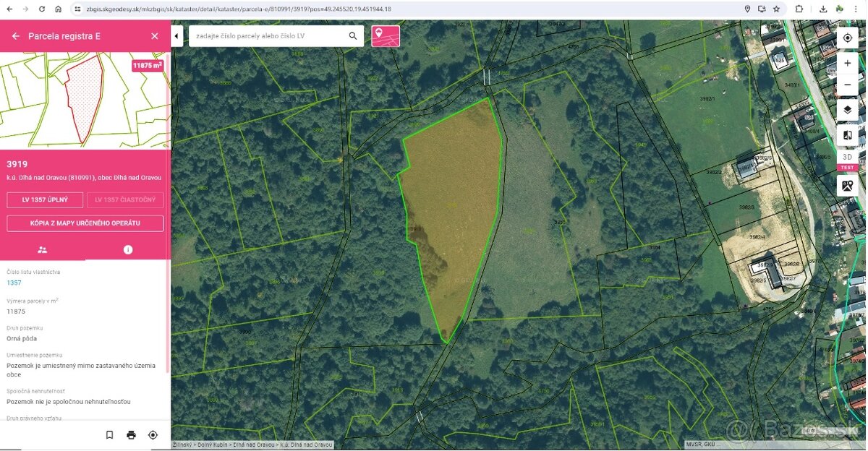Open the map layers panel
Screen dimensions: 868x451
[847, 111]
